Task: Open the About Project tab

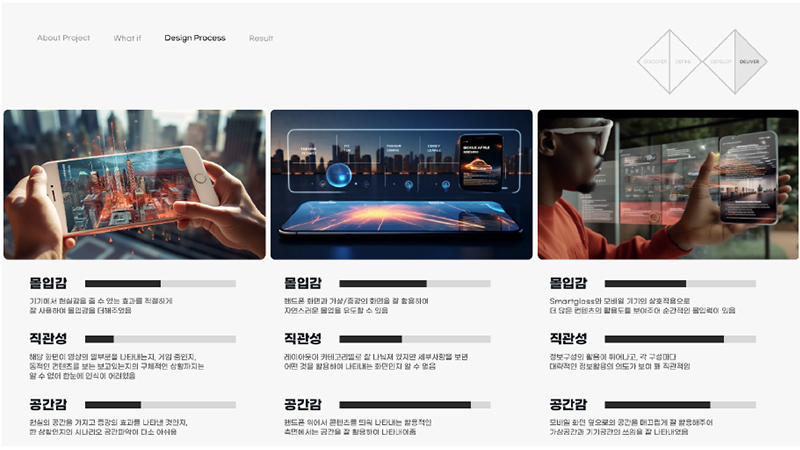Action: (63, 38)
